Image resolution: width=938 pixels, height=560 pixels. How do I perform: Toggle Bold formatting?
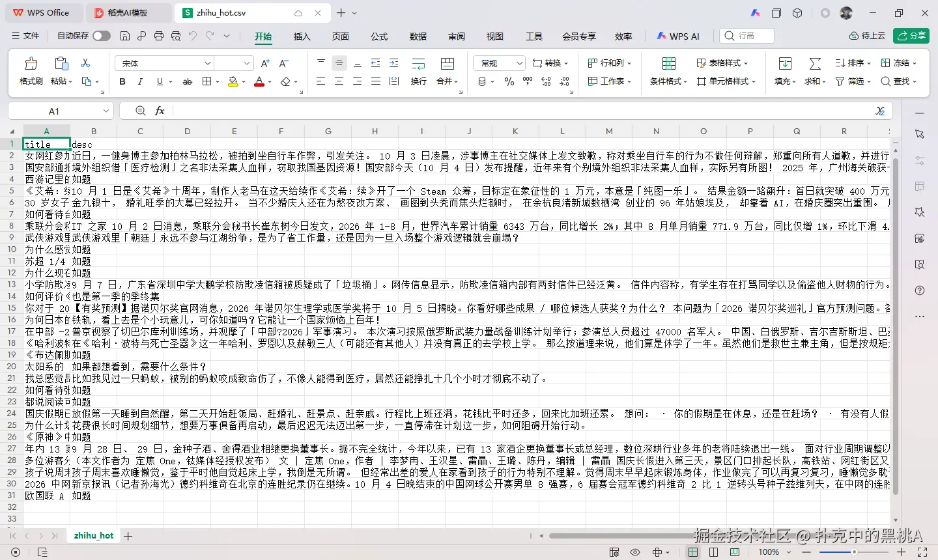122,82
